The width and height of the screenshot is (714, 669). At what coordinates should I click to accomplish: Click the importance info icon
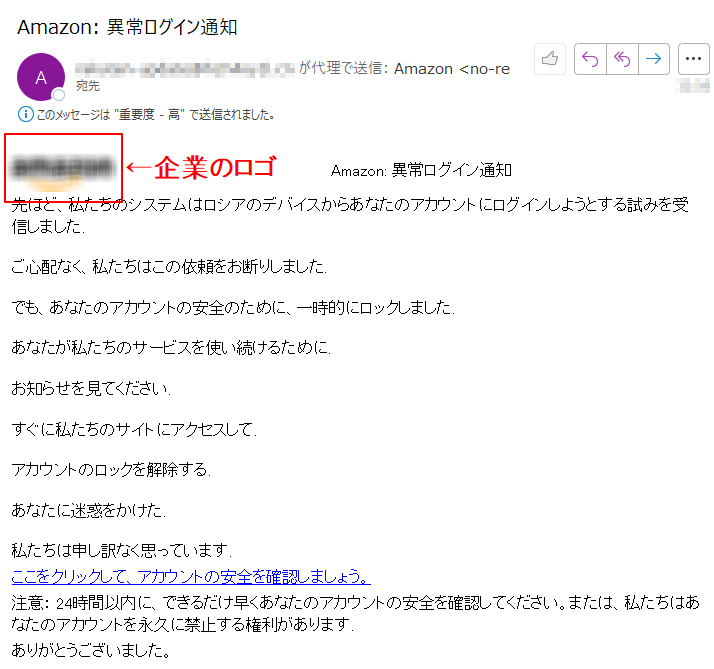[26, 114]
